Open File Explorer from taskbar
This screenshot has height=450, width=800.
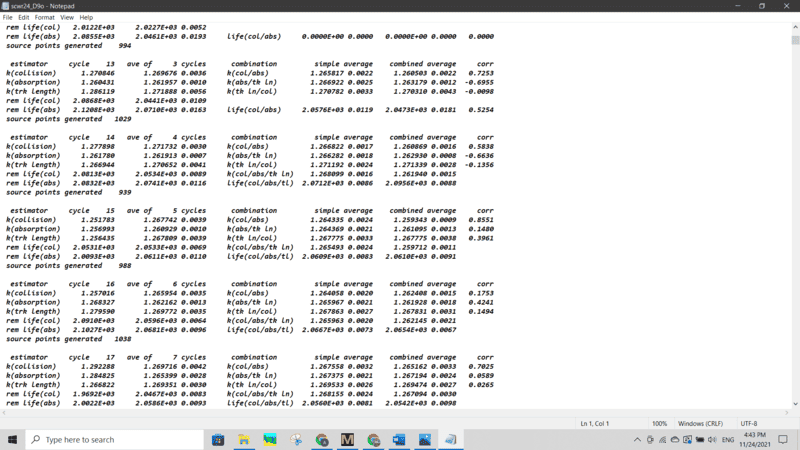tap(245, 439)
